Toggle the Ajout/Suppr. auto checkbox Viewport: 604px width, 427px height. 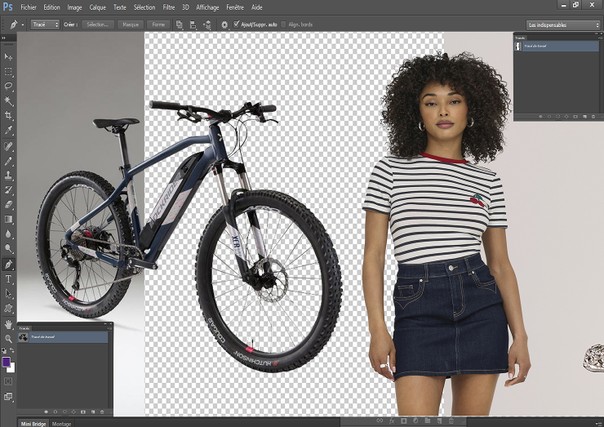tap(236, 23)
